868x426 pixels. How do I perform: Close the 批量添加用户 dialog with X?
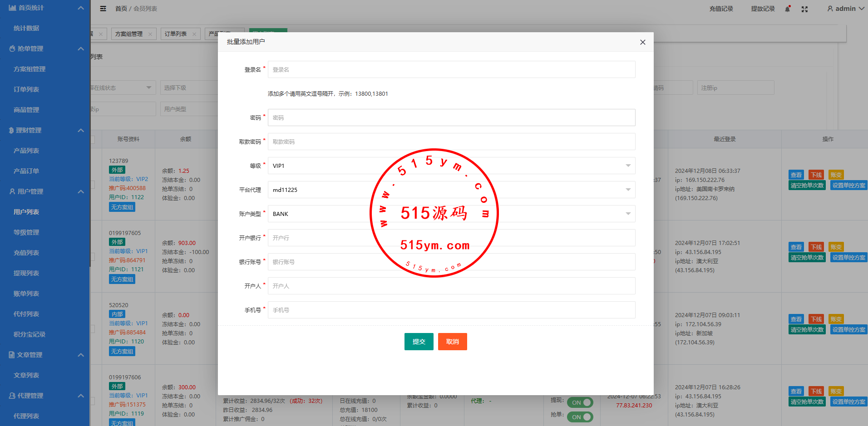coord(642,42)
